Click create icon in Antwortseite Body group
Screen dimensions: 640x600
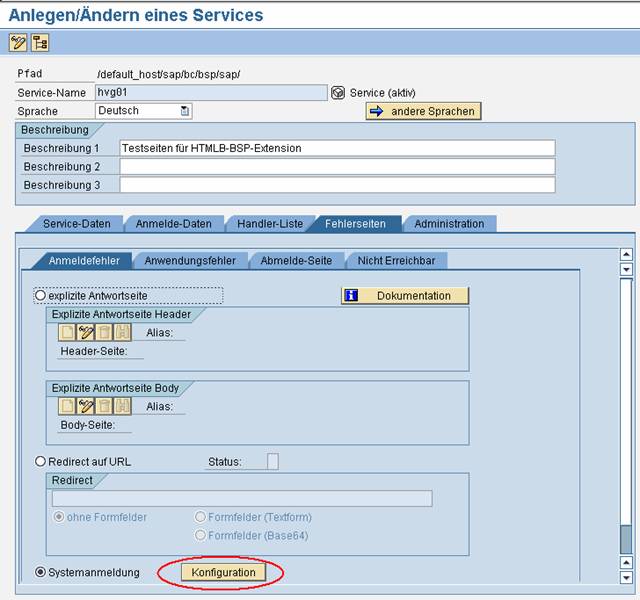click(67, 406)
